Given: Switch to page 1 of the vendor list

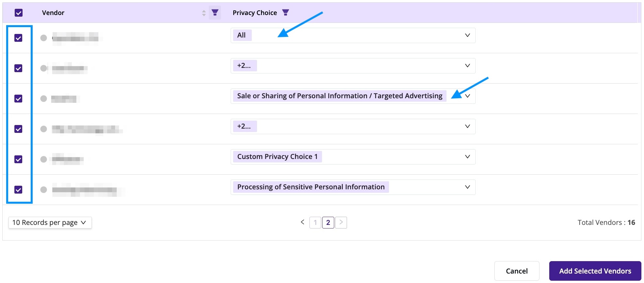Looking at the screenshot, I should click(315, 223).
